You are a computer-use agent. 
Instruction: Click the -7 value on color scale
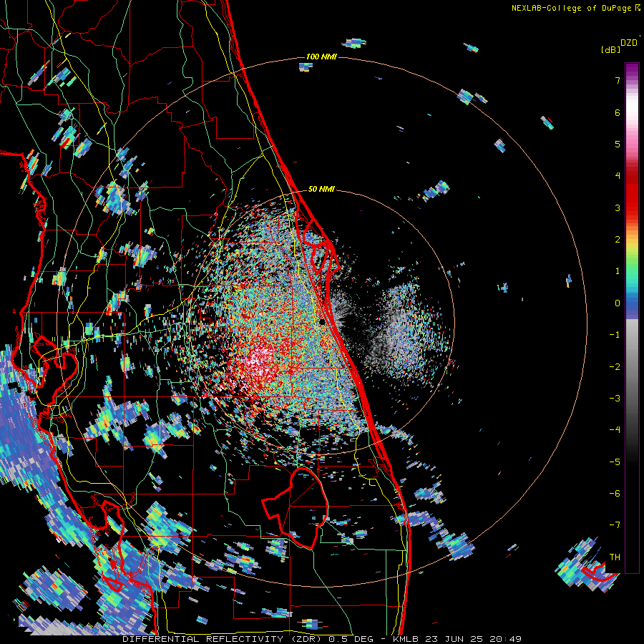[615, 525]
